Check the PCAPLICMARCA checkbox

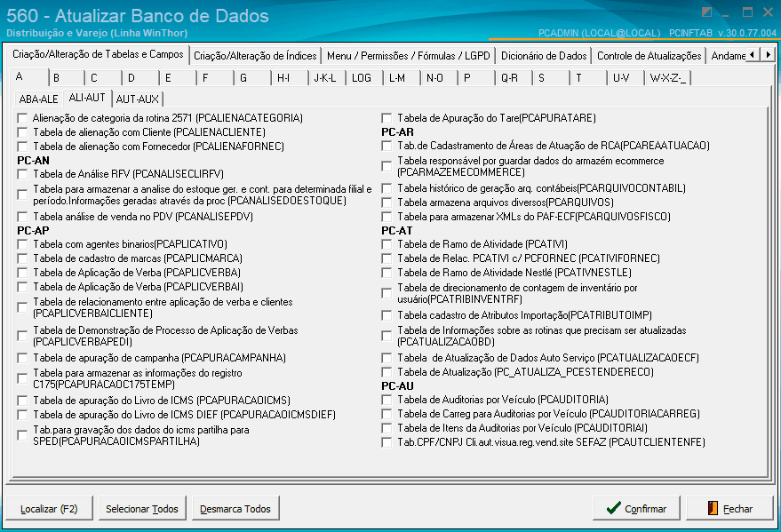pos(22,258)
